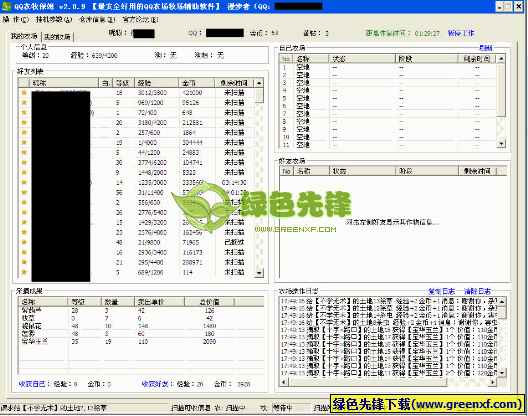Click the 复制日志 link
The width and height of the screenshot is (528, 416).
click(x=441, y=291)
